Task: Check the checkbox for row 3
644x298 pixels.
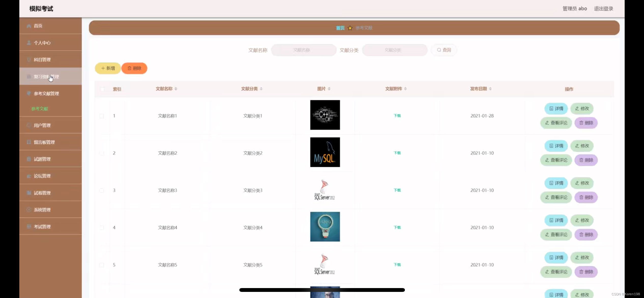Action: (102, 190)
